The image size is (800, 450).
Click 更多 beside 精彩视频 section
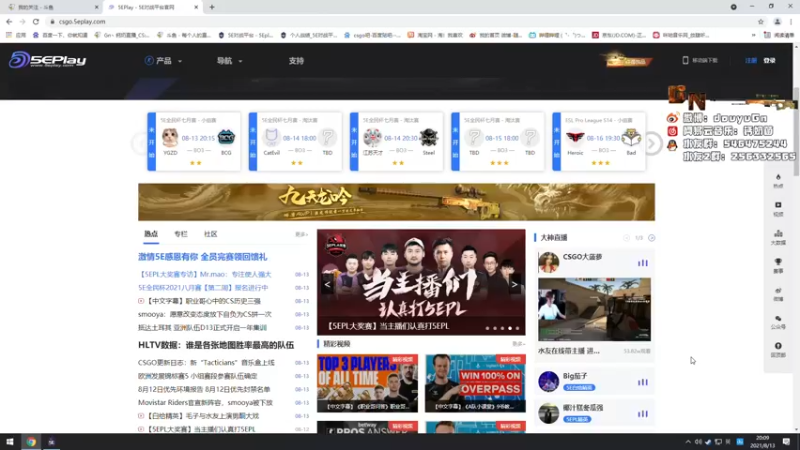coord(518,344)
